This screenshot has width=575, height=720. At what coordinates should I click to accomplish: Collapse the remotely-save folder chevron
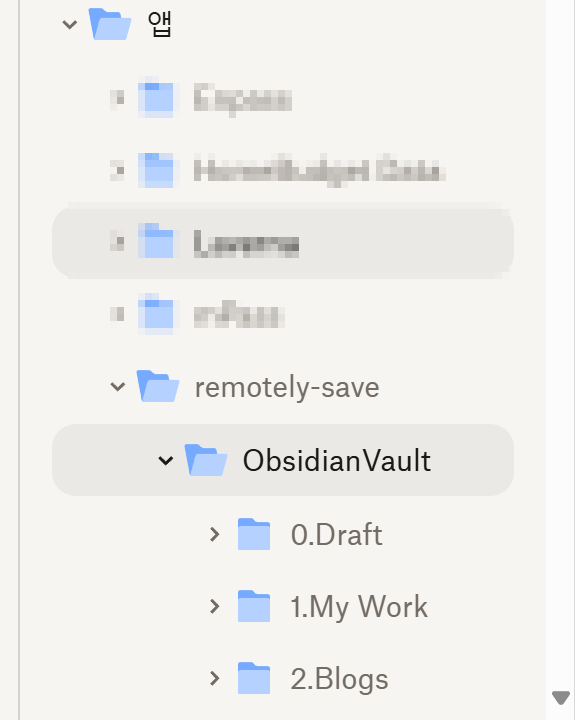118,387
